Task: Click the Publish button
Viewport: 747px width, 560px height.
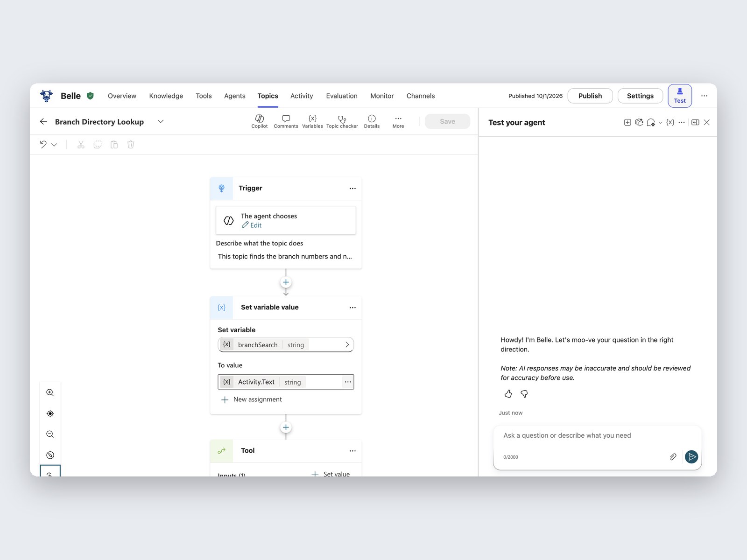Action: pos(590,96)
